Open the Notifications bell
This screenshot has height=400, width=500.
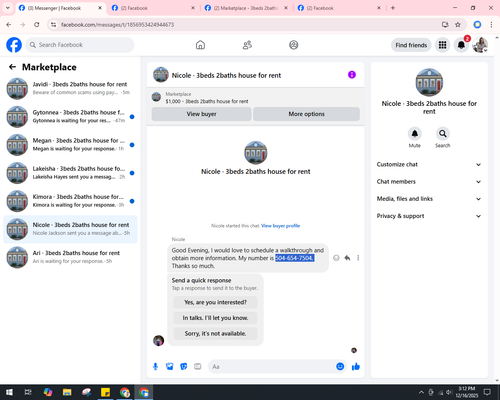[461, 45]
